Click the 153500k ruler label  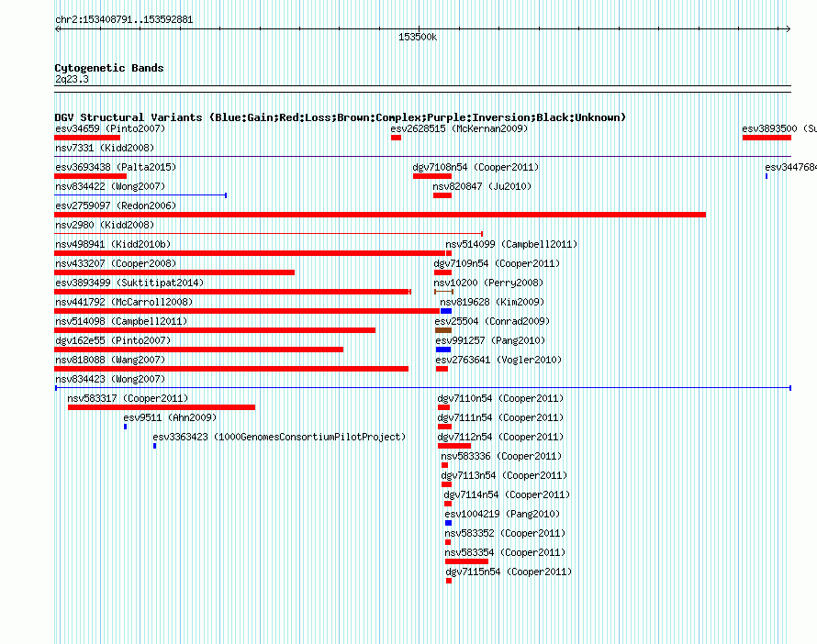tap(418, 37)
